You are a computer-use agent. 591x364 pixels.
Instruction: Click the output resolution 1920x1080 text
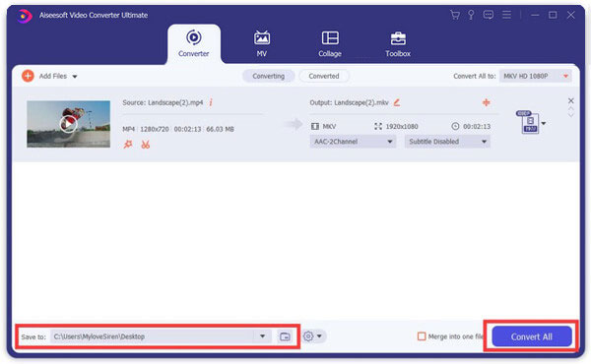(x=402, y=127)
